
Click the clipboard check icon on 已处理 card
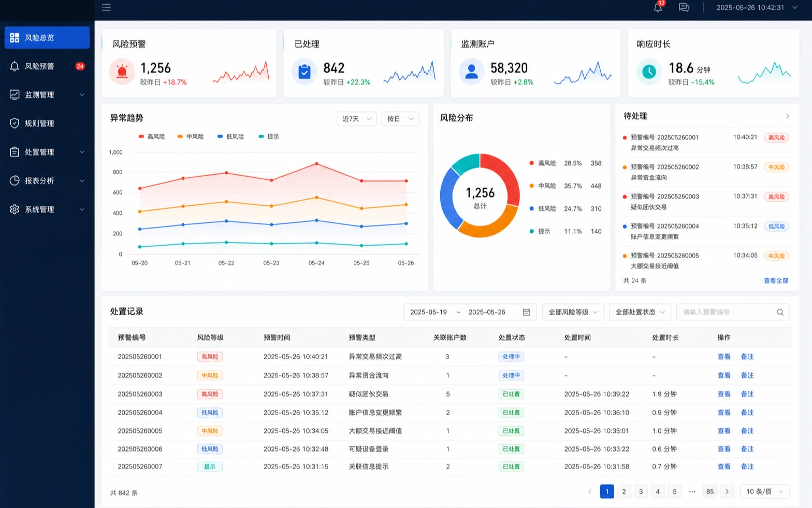pyautogui.click(x=304, y=72)
